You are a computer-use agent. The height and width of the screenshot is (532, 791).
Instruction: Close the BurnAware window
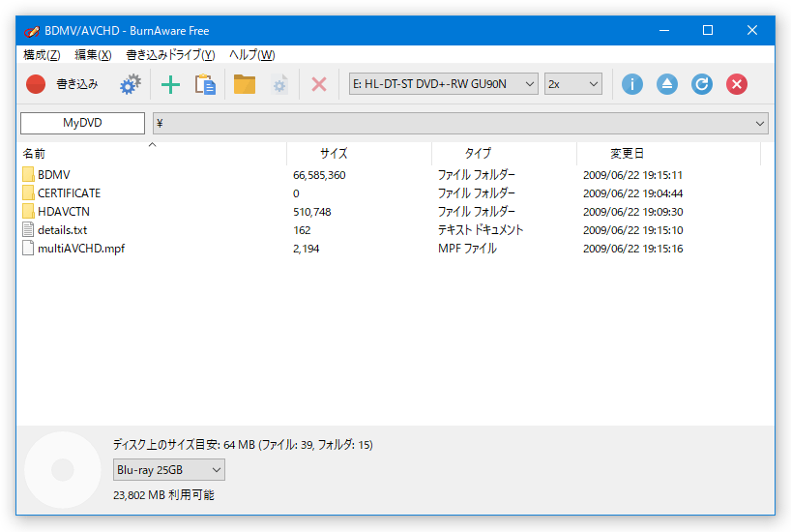752,30
